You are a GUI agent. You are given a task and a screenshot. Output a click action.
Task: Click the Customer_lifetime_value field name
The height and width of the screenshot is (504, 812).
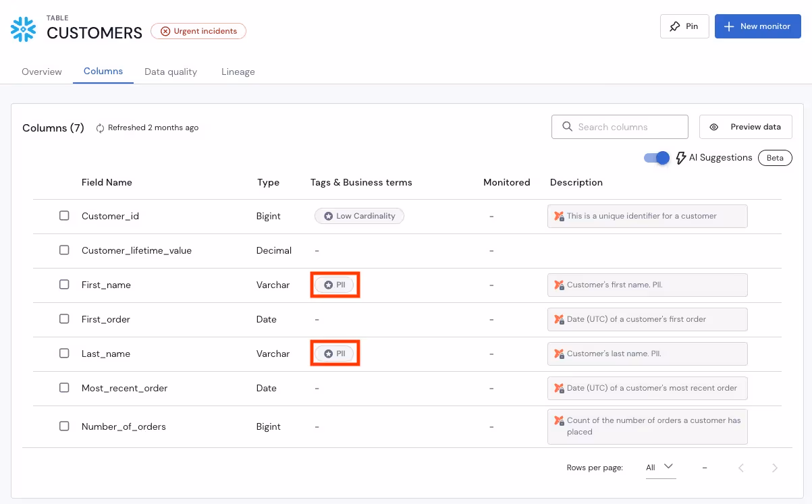tap(136, 250)
